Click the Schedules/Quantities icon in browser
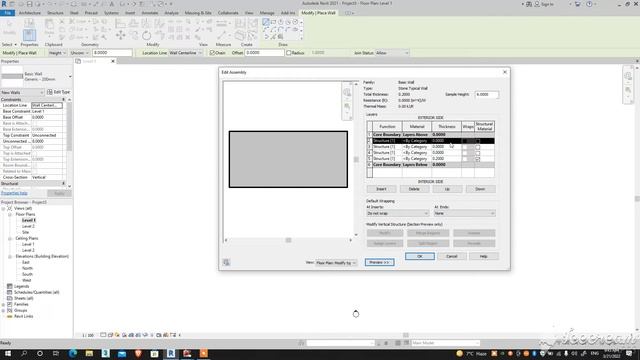The width and height of the screenshot is (640, 360). click(x=9, y=292)
